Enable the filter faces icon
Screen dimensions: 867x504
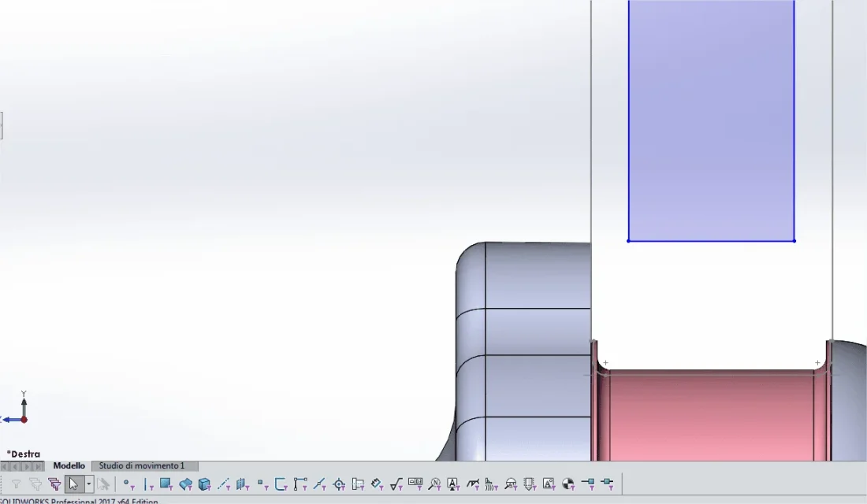point(166,484)
